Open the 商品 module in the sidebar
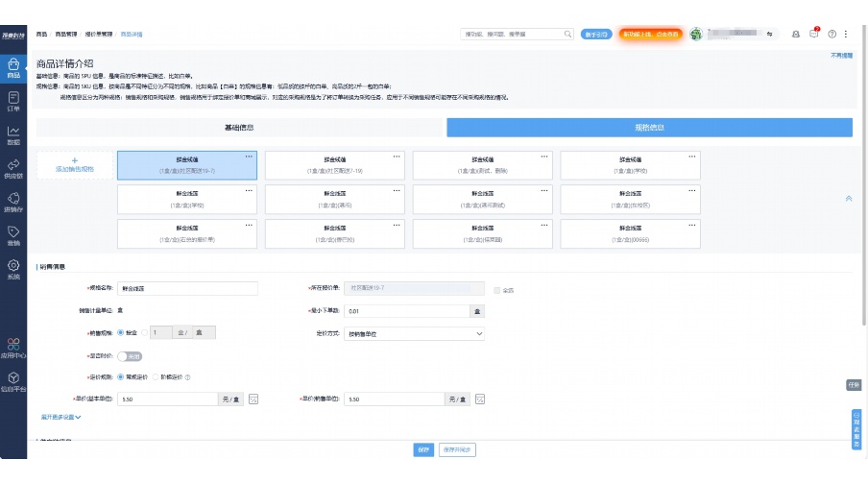 pos(13,67)
